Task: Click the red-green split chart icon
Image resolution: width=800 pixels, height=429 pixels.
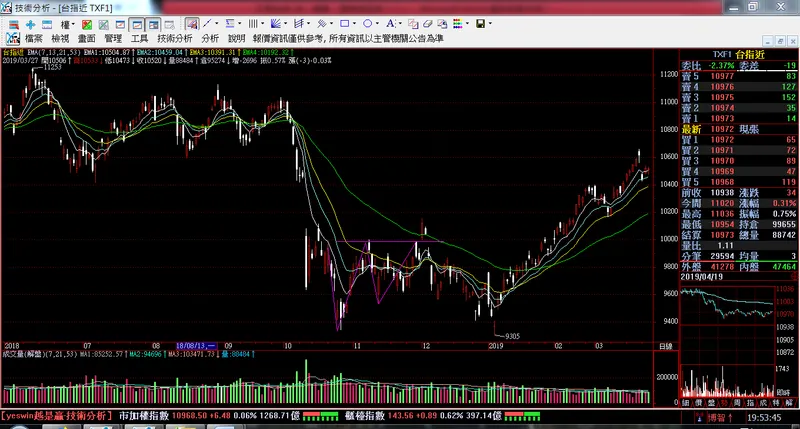Action: [x=87, y=24]
